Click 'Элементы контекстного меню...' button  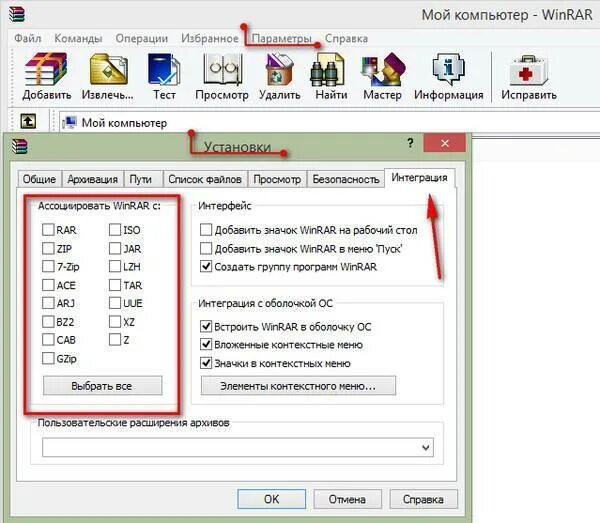(298, 386)
